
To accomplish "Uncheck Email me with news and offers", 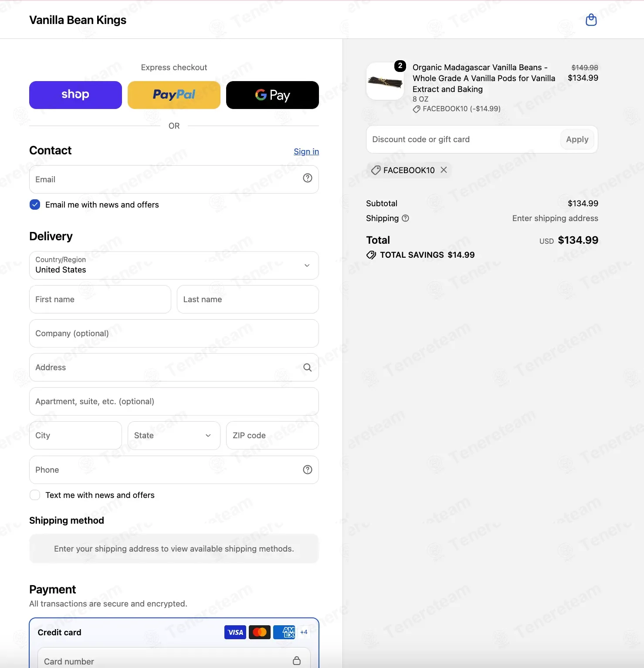I will point(35,204).
